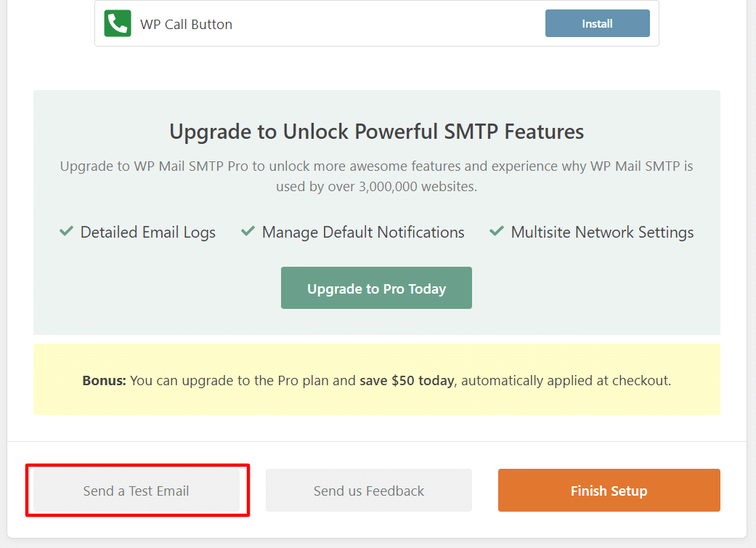756x548 pixels.
Task: Click the Upgrade to Unlock heading
Action: [x=376, y=132]
